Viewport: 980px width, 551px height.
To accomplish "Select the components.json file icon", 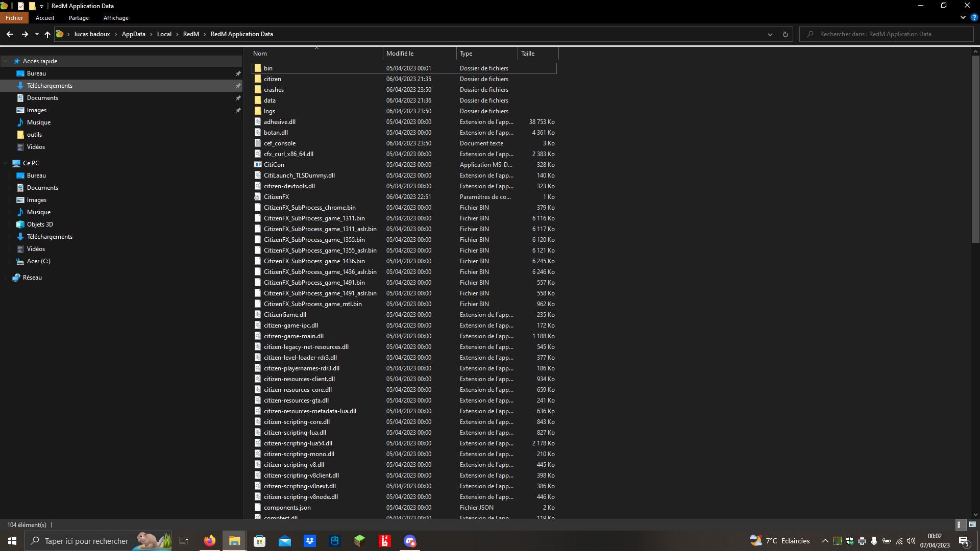I will 258,507.
